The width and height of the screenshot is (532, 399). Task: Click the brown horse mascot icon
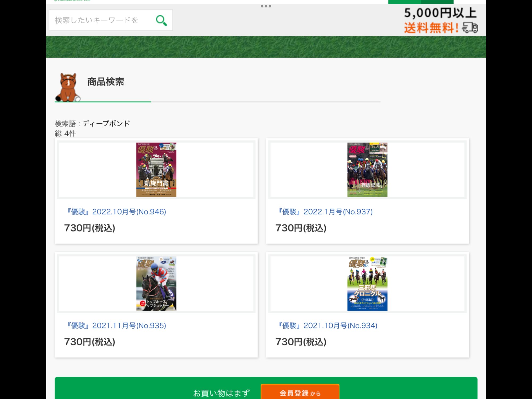(68, 88)
